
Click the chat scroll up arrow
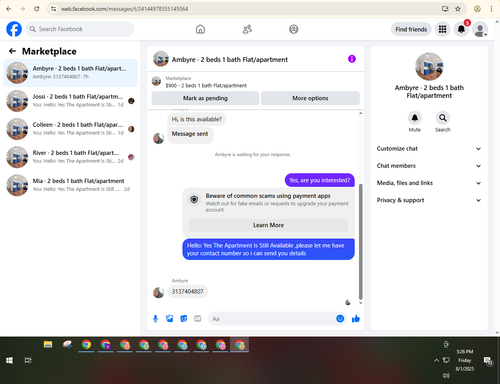360,113
